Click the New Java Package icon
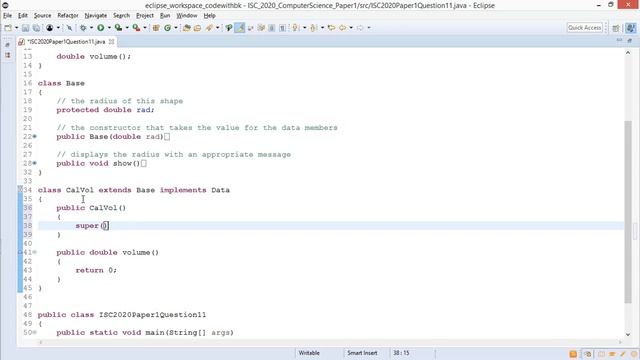640x360 pixels. (x=156, y=28)
